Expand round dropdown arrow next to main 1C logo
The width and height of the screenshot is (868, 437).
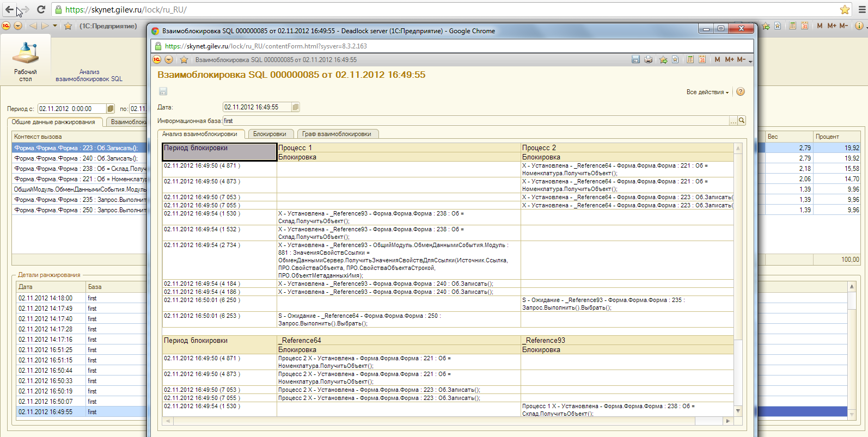pos(18,26)
